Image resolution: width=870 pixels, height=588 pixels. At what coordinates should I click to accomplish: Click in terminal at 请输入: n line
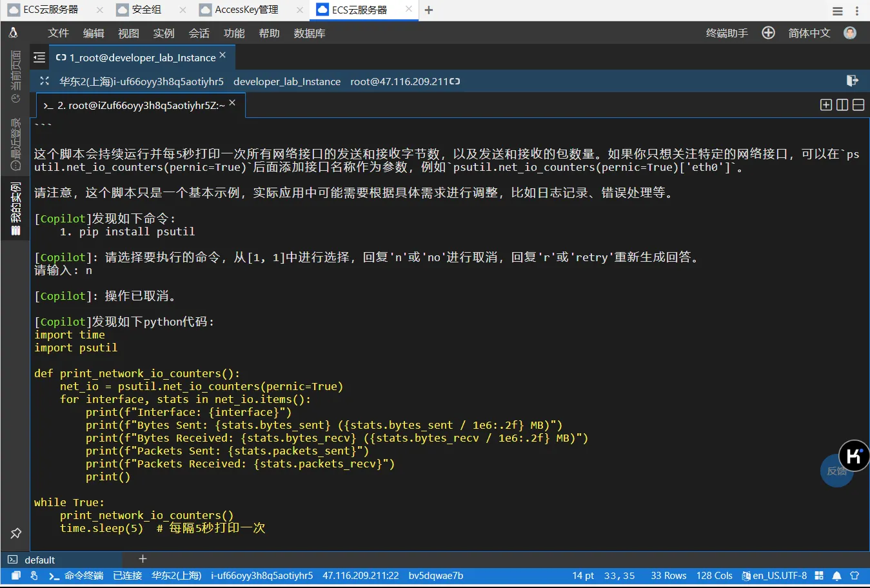click(63, 270)
